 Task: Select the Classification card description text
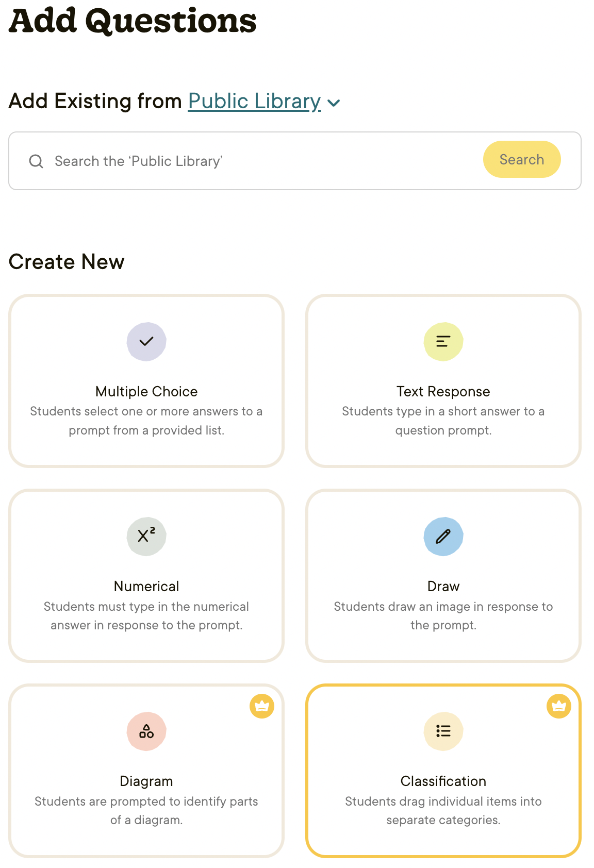coord(443,810)
